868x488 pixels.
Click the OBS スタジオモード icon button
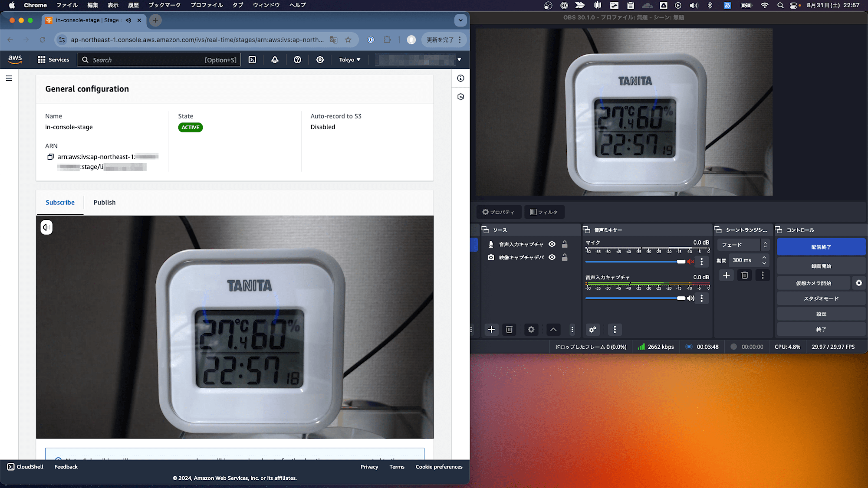pyautogui.click(x=821, y=298)
